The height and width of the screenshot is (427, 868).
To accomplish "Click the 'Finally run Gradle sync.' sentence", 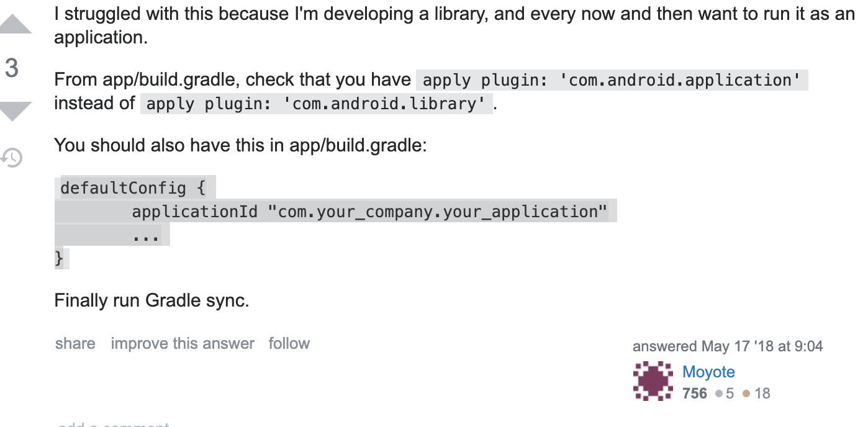I will coord(151,300).
